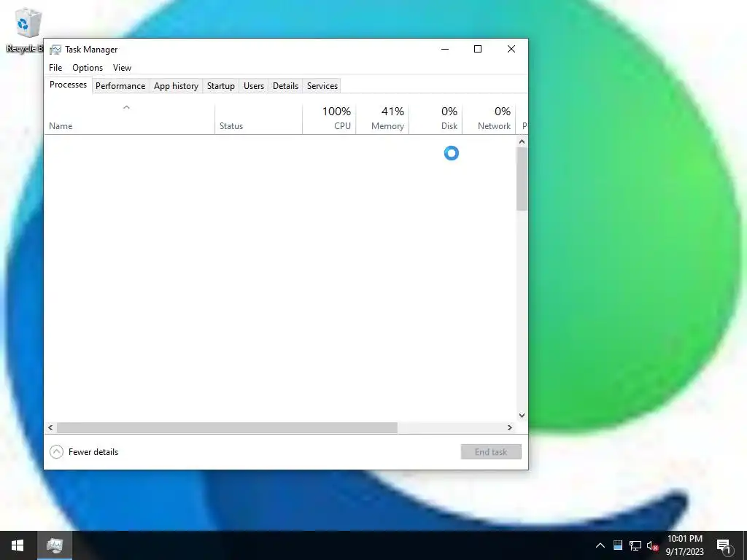The image size is (747, 560).
Task: Open the View menu
Action: (x=122, y=68)
